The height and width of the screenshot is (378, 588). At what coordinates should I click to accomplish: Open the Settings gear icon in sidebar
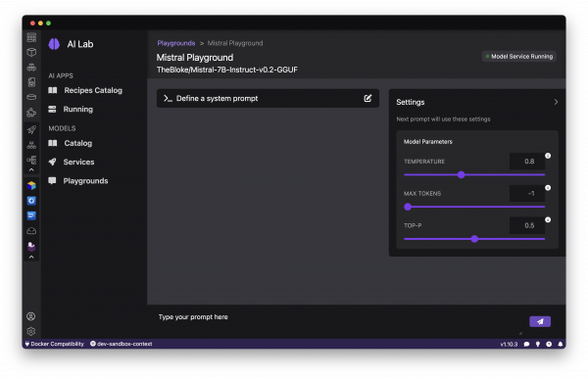pyautogui.click(x=31, y=332)
